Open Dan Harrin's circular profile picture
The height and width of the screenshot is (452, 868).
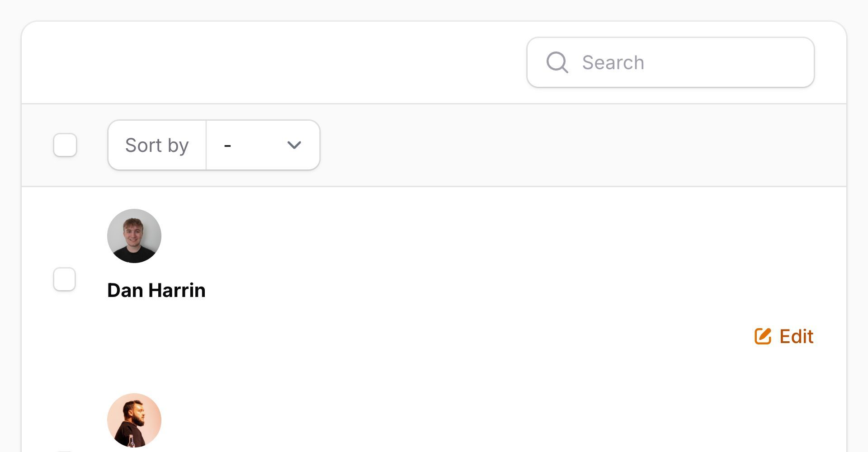[x=134, y=235]
